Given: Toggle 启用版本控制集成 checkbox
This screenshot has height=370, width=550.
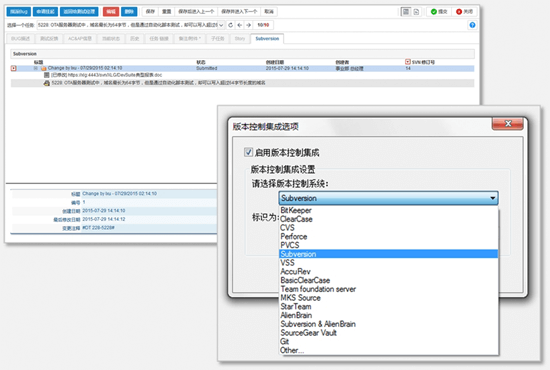Looking at the screenshot, I should (x=248, y=152).
